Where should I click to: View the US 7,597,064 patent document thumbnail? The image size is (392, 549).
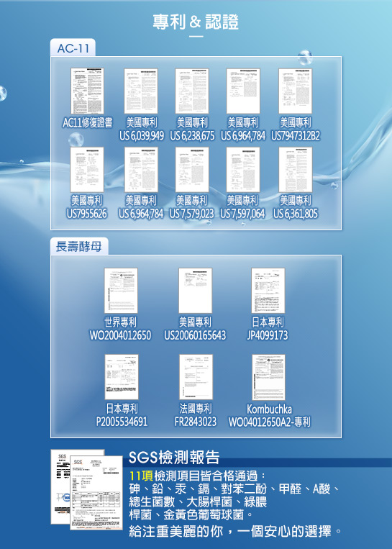243,170
